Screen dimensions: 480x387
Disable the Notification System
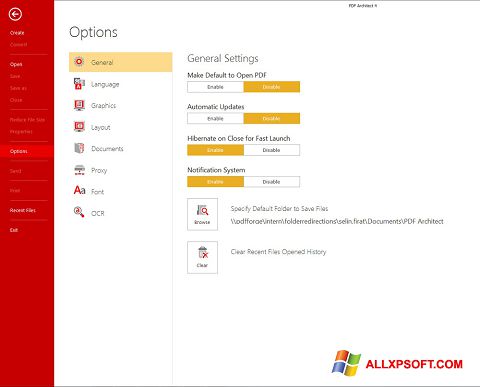point(272,182)
